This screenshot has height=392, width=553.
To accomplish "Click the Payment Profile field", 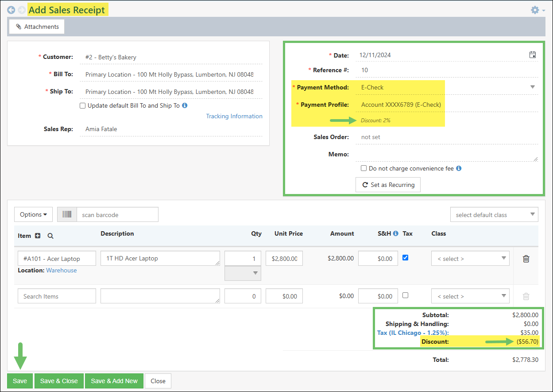I will [447, 105].
